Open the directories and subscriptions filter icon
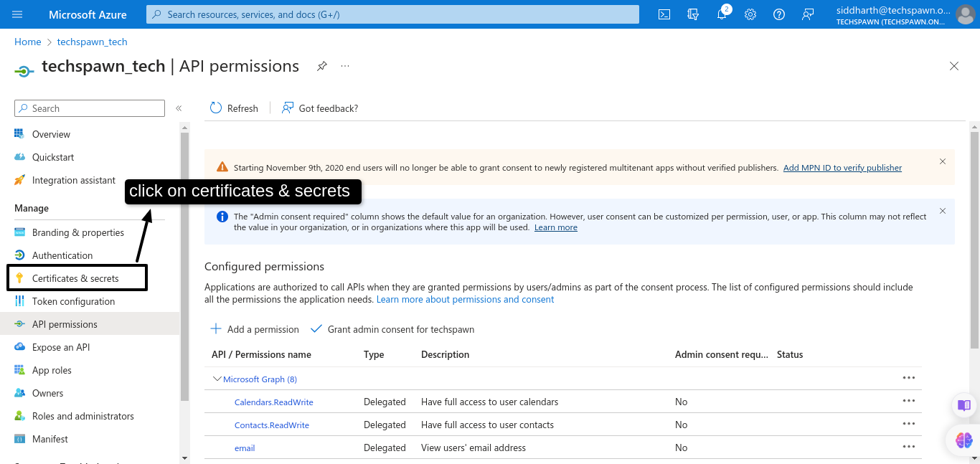 (x=693, y=14)
